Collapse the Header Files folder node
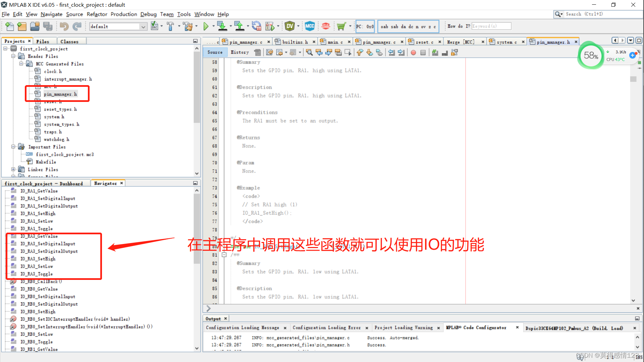The height and width of the screenshot is (362, 644). (x=13, y=56)
